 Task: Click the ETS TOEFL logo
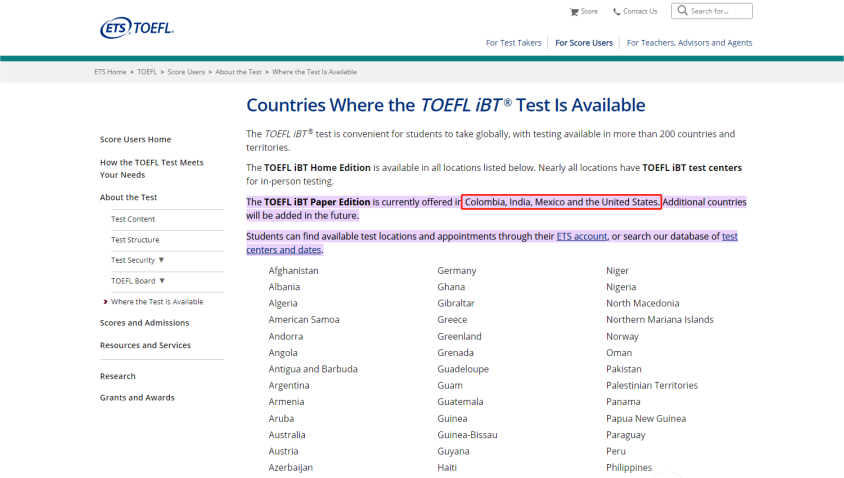137,29
